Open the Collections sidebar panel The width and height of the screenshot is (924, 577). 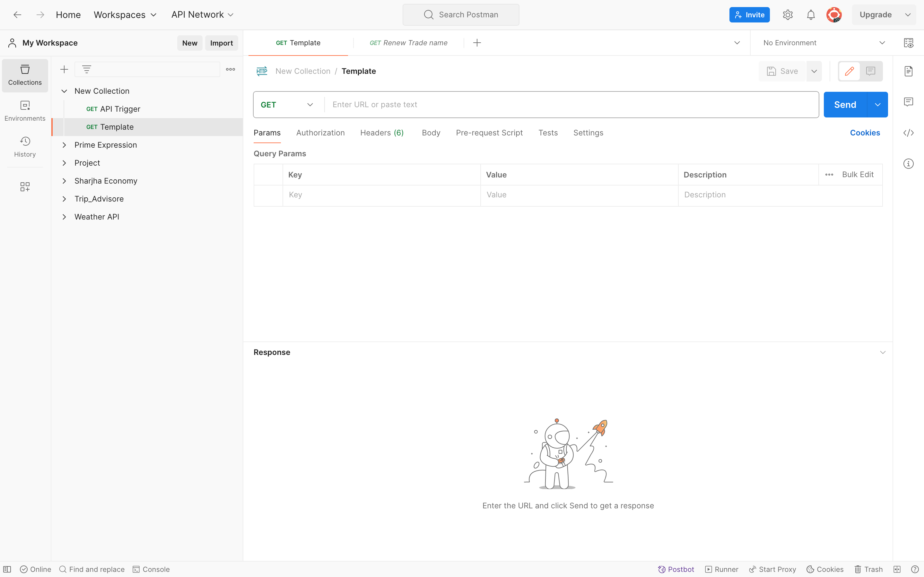pos(24,75)
